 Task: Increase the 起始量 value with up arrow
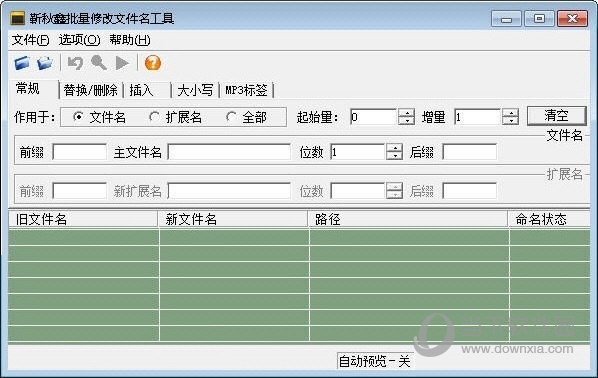[x=407, y=113]
